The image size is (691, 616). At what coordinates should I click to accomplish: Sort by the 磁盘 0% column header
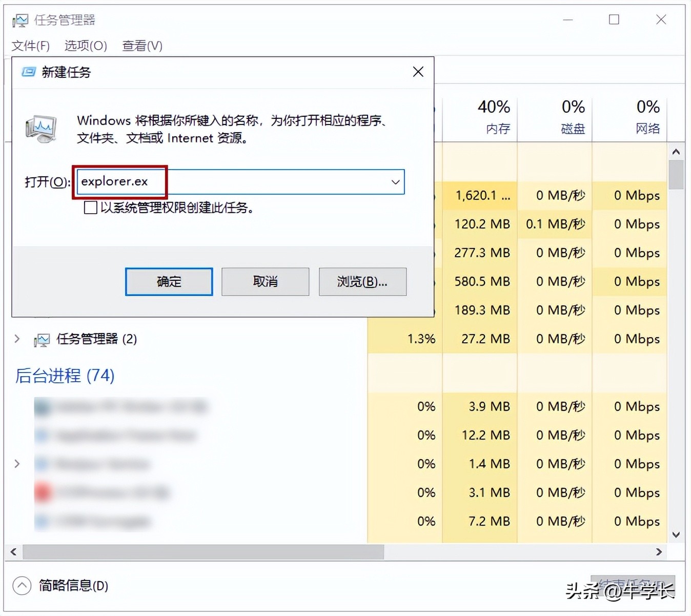click(555, 116)
